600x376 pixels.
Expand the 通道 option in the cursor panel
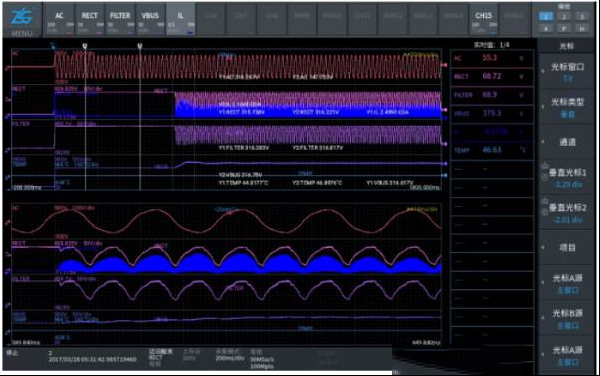567,142
